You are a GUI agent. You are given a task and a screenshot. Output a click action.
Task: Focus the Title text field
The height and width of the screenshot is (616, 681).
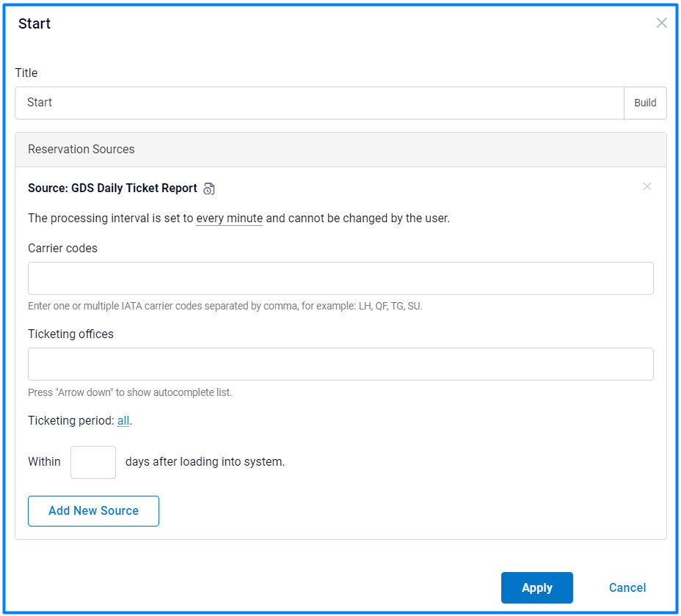(319, 103)
